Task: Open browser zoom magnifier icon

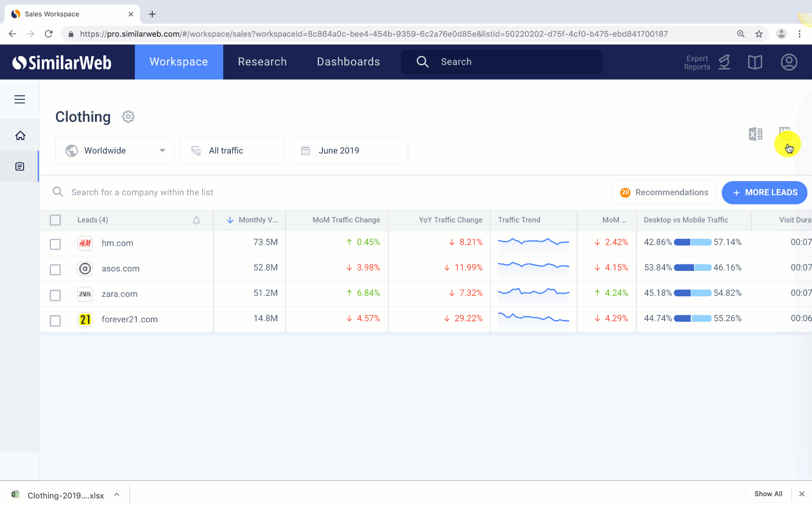Action: pyautogui.click(x=741, y=34)
